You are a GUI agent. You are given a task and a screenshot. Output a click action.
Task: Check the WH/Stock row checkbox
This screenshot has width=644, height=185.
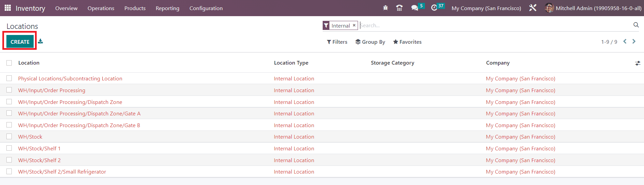(9, 137)
